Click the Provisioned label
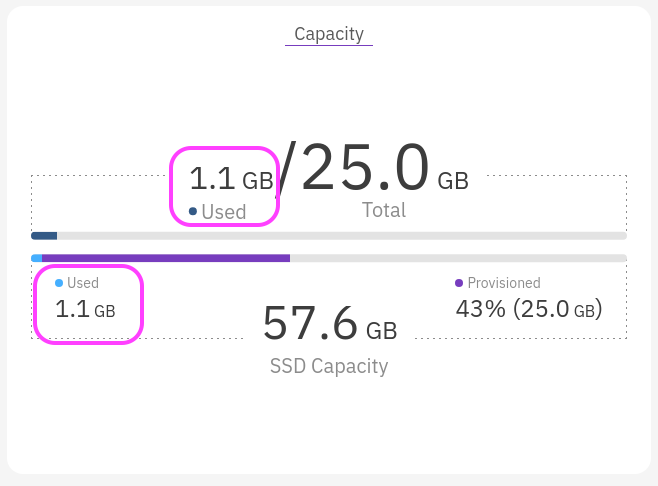The width and height of the screenshot is (658, 486). [504, 283]
